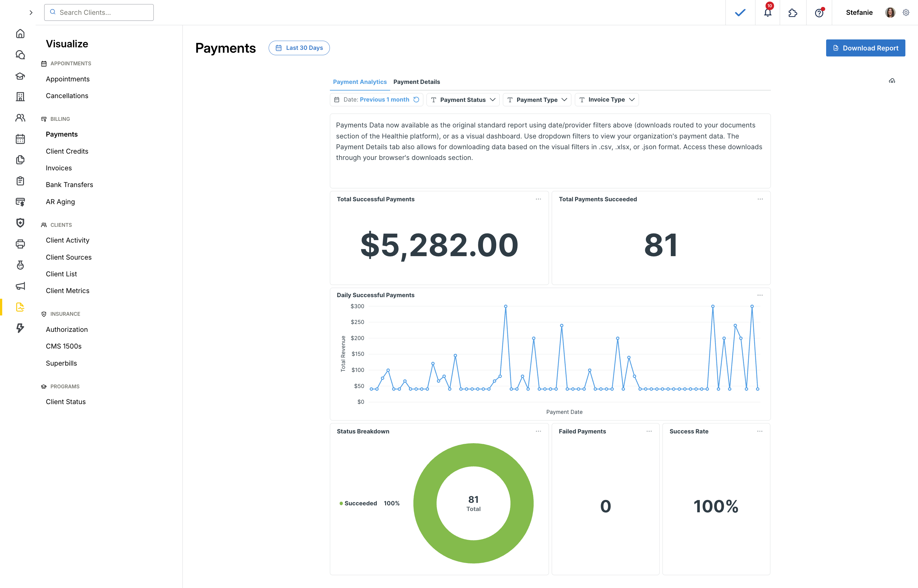Click the blue checkmark tasks icon
Viewport: 918px width, 588px height.
coord(740,13)
